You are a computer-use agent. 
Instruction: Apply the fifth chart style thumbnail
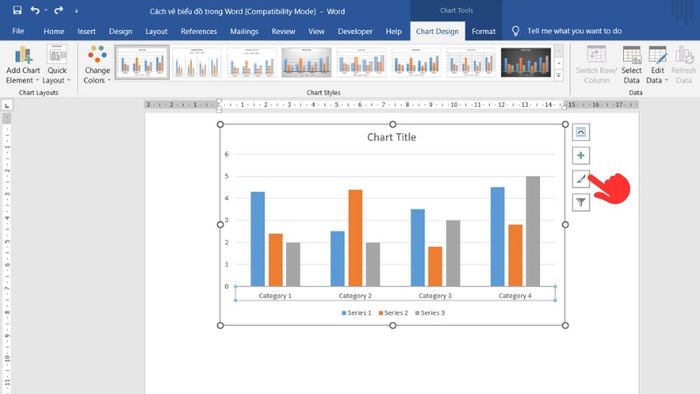click(x=361, y=62)
